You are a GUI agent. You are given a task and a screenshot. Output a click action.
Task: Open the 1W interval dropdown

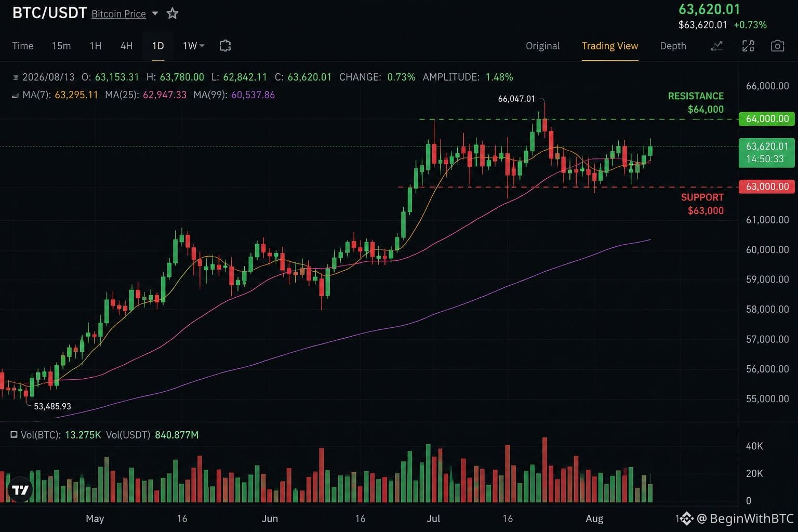[x=194, y=46]
